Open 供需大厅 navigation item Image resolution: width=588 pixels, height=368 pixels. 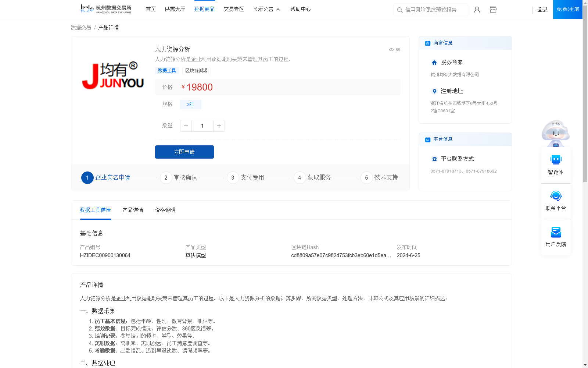(x=175, y=9)
